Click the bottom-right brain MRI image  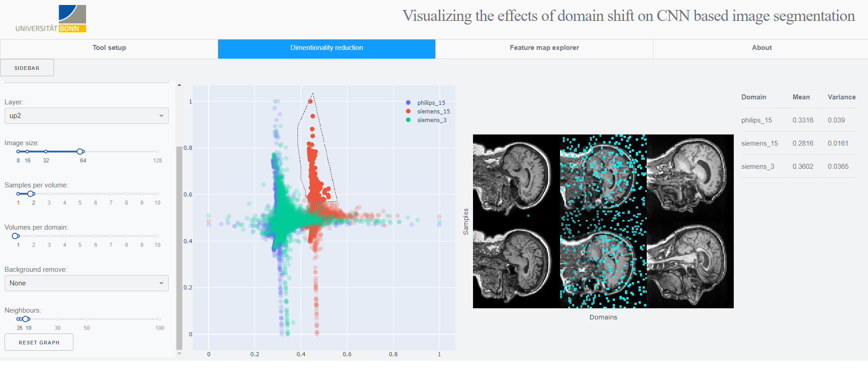click(690, 265)
